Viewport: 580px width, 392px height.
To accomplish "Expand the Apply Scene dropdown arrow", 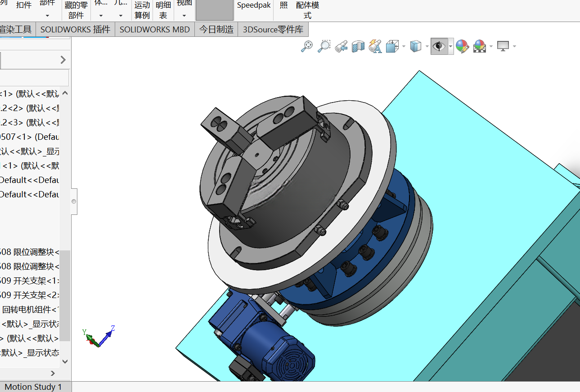I will [491, 46].
